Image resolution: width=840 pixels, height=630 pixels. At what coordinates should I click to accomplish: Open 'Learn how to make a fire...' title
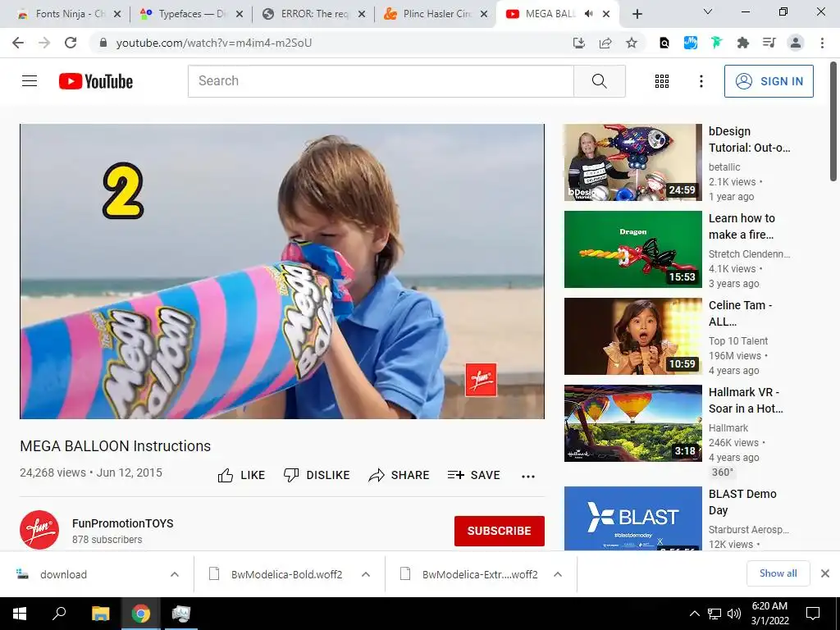click(742, 226)
